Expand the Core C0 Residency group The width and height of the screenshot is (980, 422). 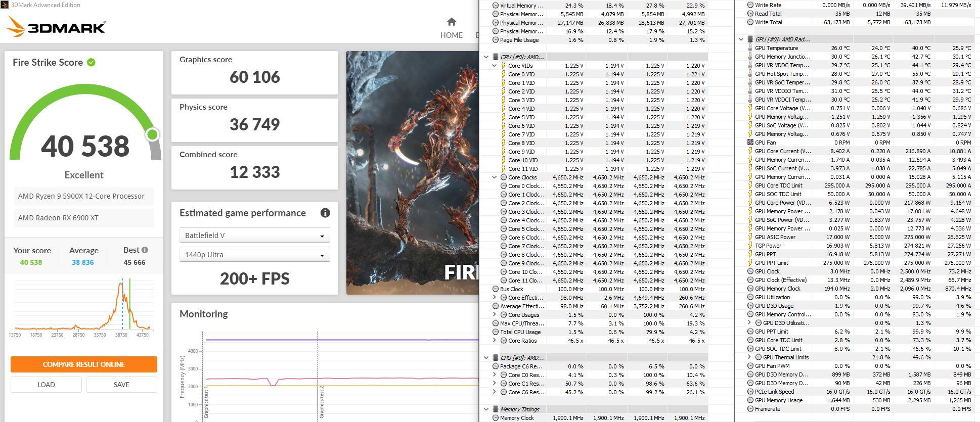(495, 375)
